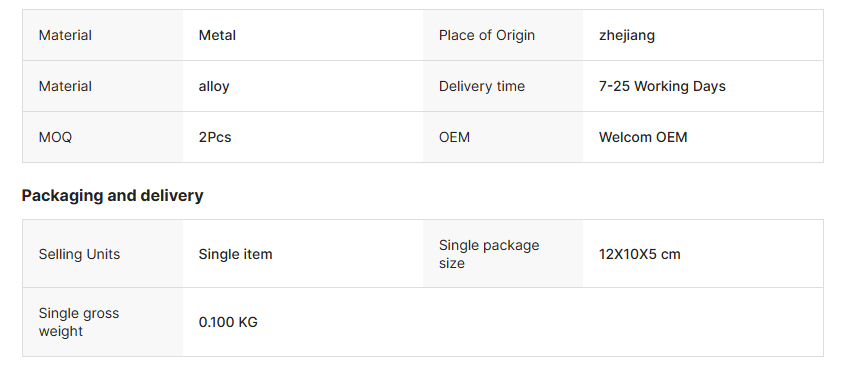The height and width of the screenshot is (366, 841).
Task: Click the Delivery time label
Action: [x=482, y=86]
